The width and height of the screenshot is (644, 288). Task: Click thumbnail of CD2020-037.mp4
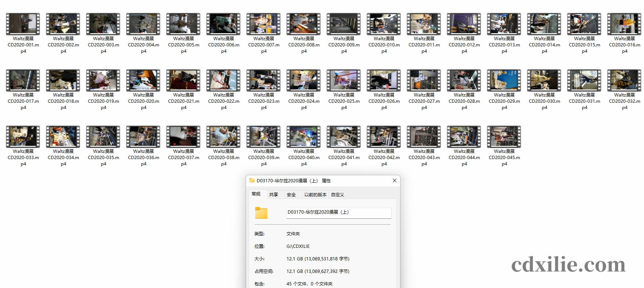click(183, 137)
